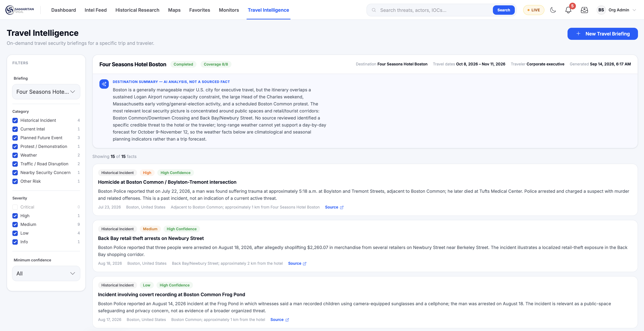Uncheck Protest / Demonstration filter

pyautogui.click(x=15, y=146)
